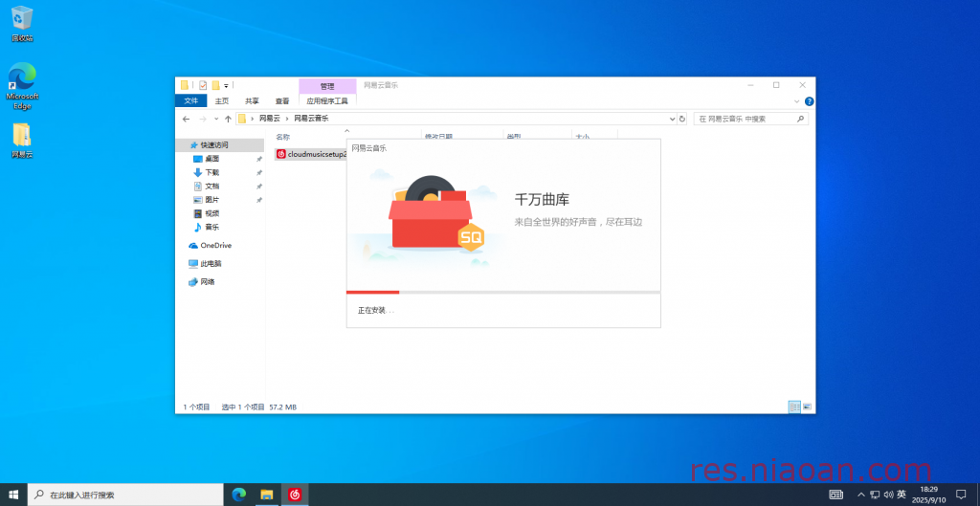Switch to the 主页 ribbon tab

click(222, 100)
